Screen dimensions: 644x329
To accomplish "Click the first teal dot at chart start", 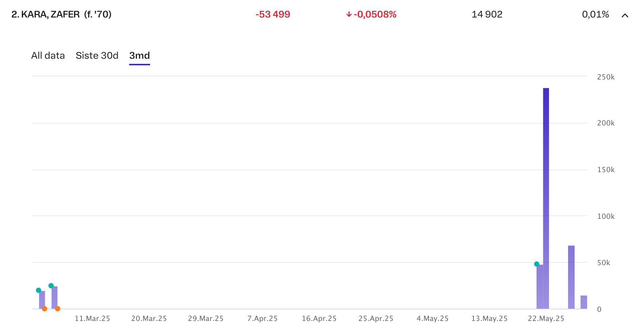I will pos(39,290).
